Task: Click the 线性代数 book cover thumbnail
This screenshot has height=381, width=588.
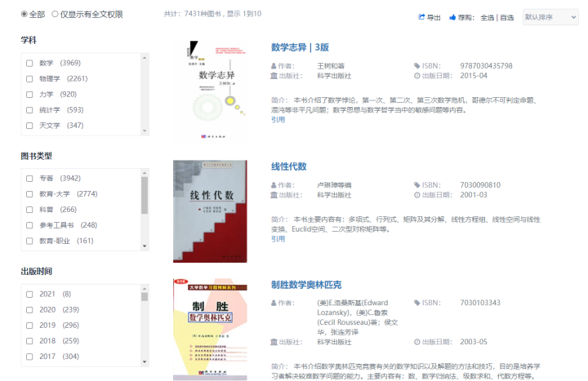Action: pyautogui.click(x=210, y=211)
